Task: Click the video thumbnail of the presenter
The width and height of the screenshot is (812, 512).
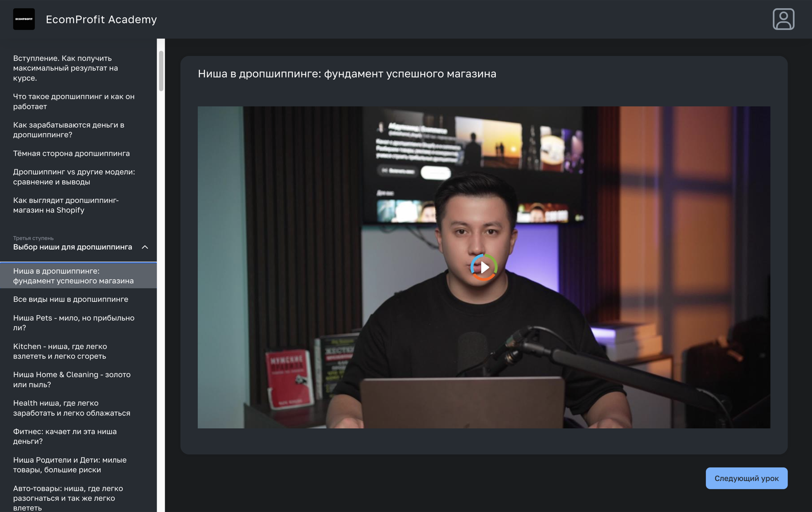Action: click(484, 267)
